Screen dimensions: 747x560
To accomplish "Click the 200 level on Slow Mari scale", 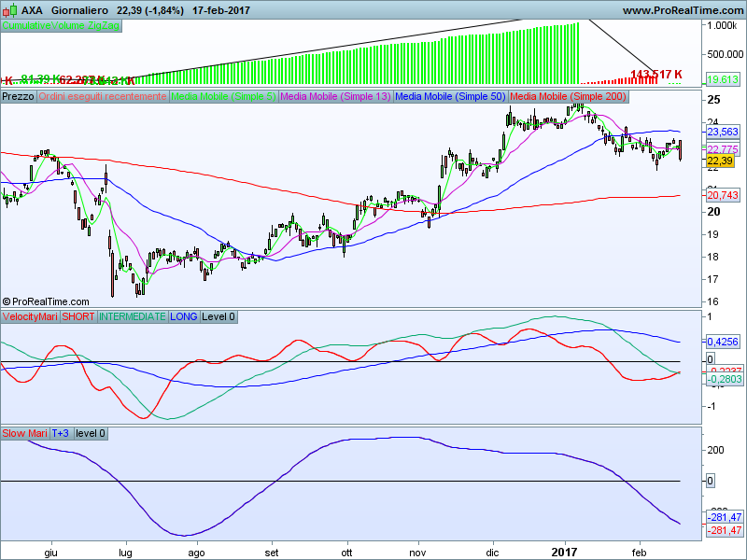I will click(715, 451).
